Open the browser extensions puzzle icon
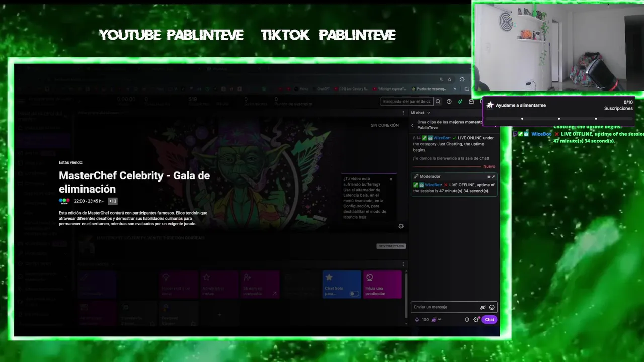The height and width of the screenshot is (362, 644). pos(462,79)
